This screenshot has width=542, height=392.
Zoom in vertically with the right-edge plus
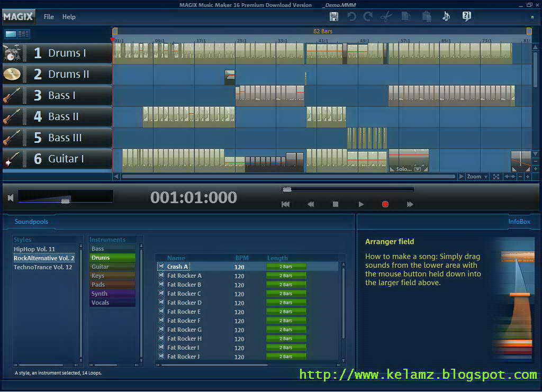pyautogui.click(x=536, y=169)
